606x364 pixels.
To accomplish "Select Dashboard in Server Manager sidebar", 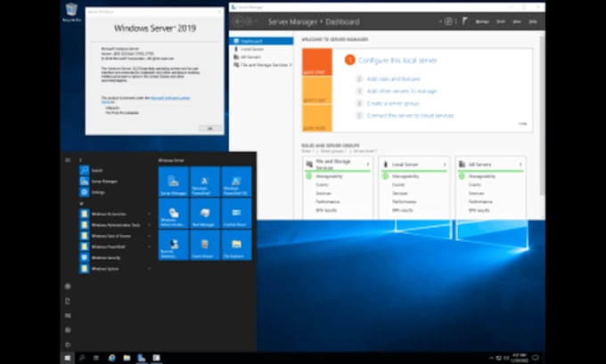I will tap(261, 41).
